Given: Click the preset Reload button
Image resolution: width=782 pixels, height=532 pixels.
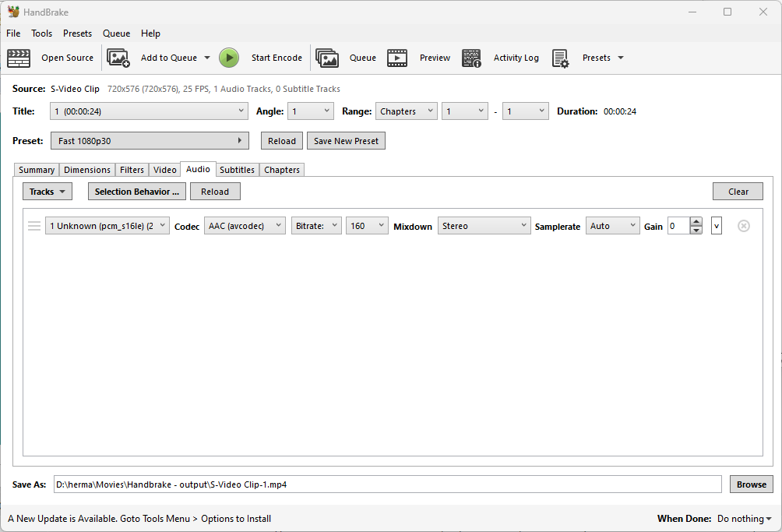Looking at the screenshot, I should pyautogui.click(x=282, y=141).
